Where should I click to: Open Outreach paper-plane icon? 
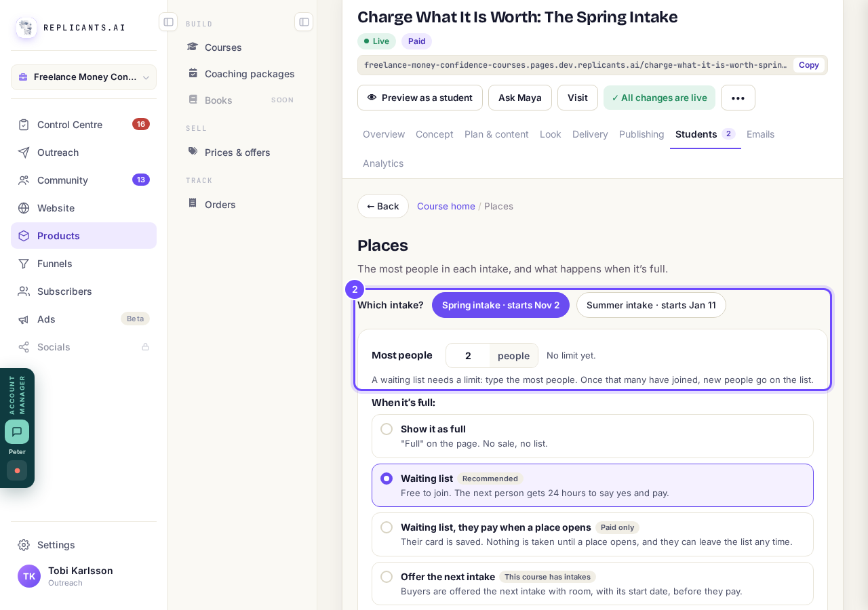[24, 152]
